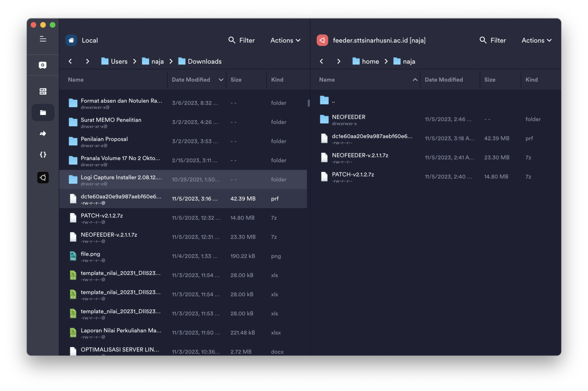Open snippets curly braces icon
Screen dimensions: 588x391
pyautogui.click(x=43, y=155)
